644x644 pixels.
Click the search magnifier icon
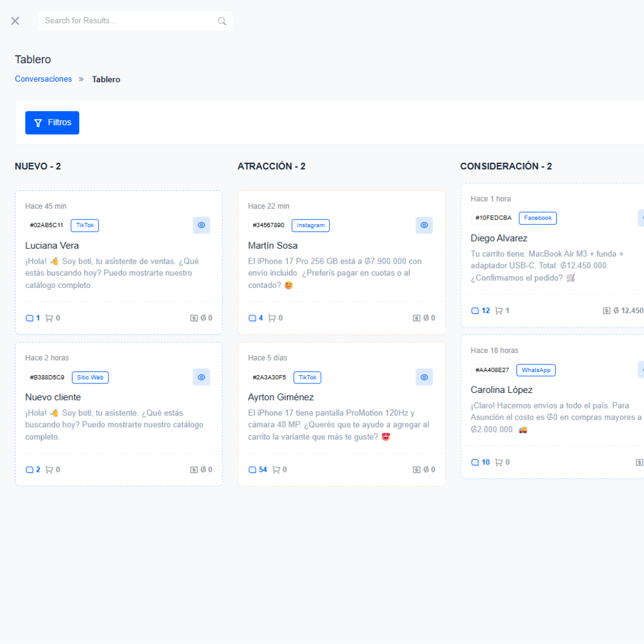pyautogui.click(x=222, y=21)
